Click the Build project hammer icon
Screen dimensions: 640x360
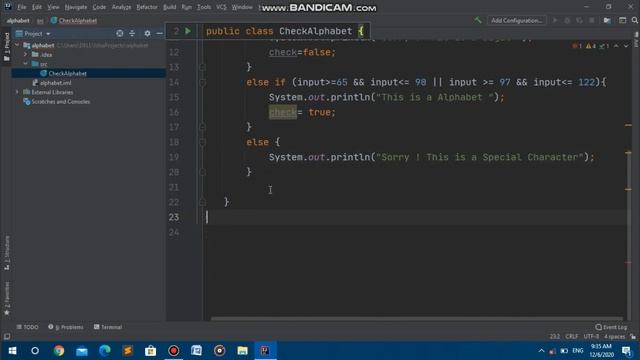click(477, 20)
